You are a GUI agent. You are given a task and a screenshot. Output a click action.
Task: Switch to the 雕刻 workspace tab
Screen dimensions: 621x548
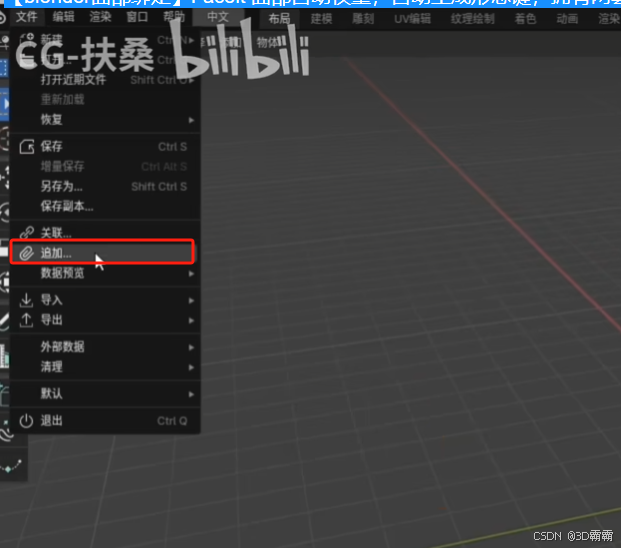point(363,18)
